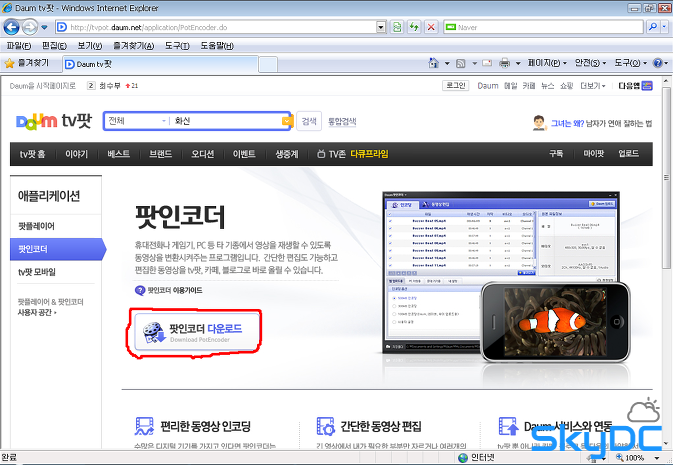
Task: Click the Home icon in command bar
Action: [434, 63]
